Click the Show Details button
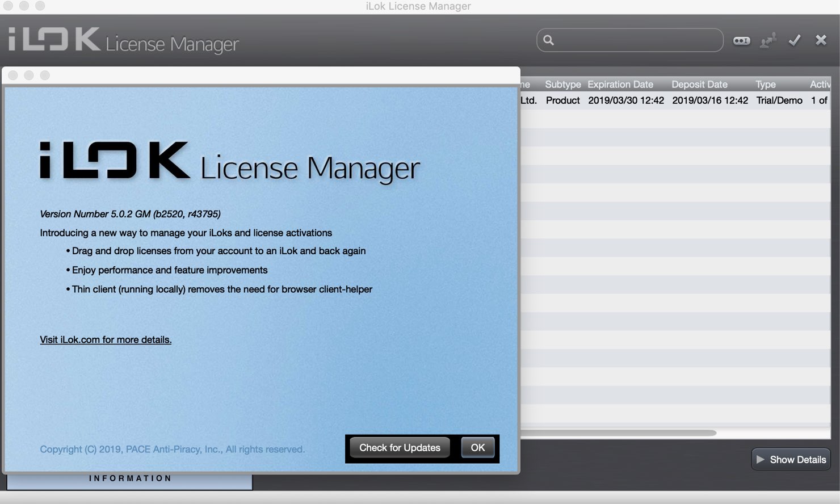840x504 pixels. click(791, 460)
